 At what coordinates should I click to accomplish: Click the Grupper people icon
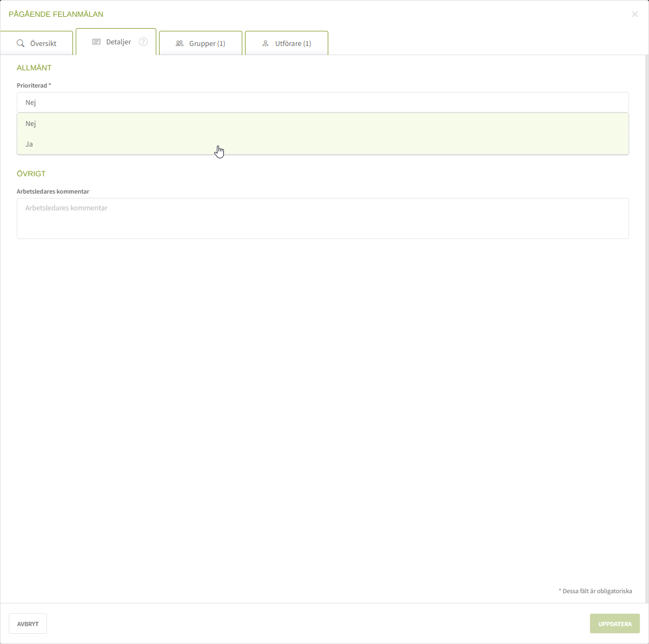point(180,43)
